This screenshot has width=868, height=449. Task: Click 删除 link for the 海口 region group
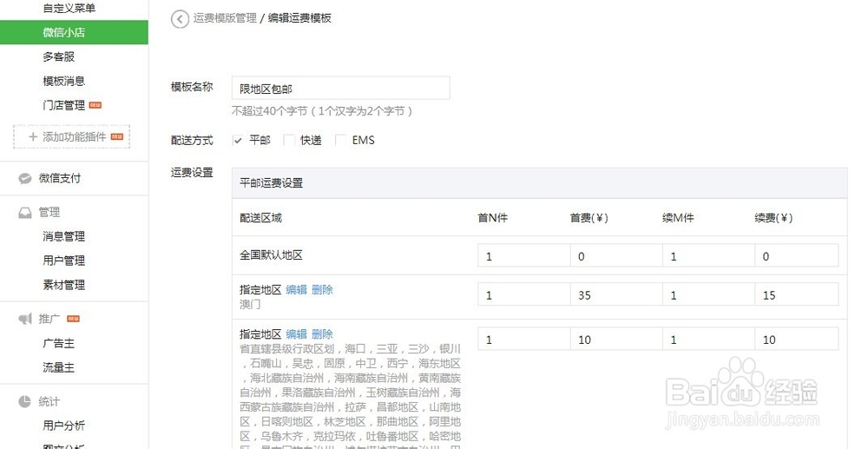[x=322, y=333]
